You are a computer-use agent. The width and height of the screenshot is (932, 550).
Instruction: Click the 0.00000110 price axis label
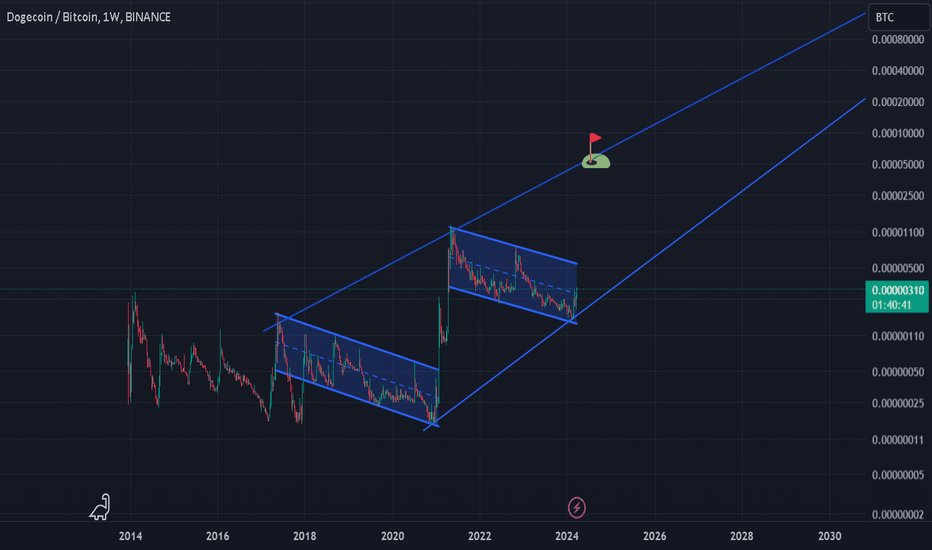(898, 337)
